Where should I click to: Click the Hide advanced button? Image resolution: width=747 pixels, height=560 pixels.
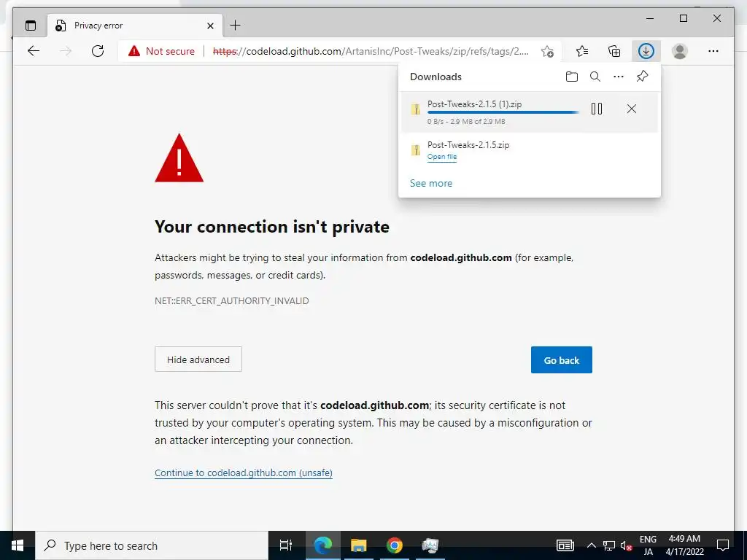coord(198,359)
